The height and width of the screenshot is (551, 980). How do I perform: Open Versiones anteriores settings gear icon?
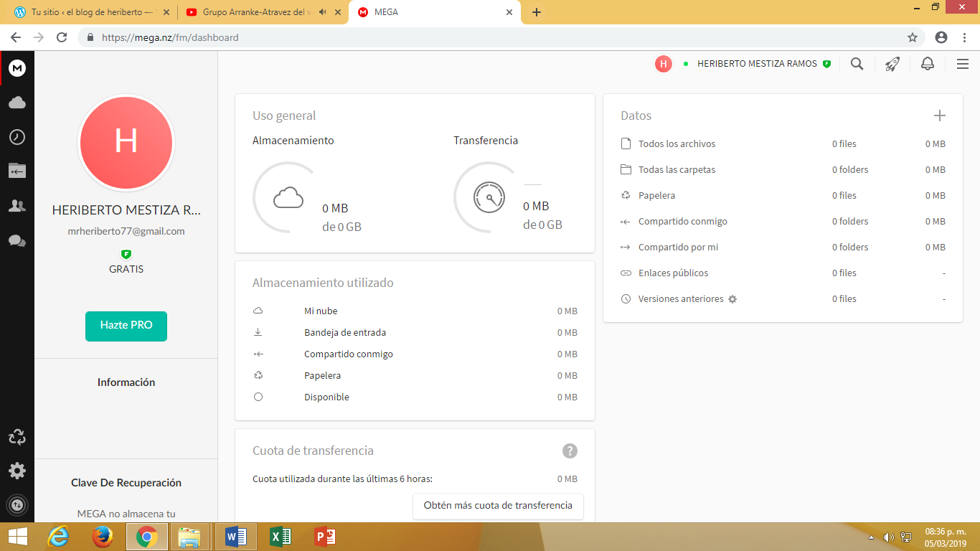coord(732,299)
